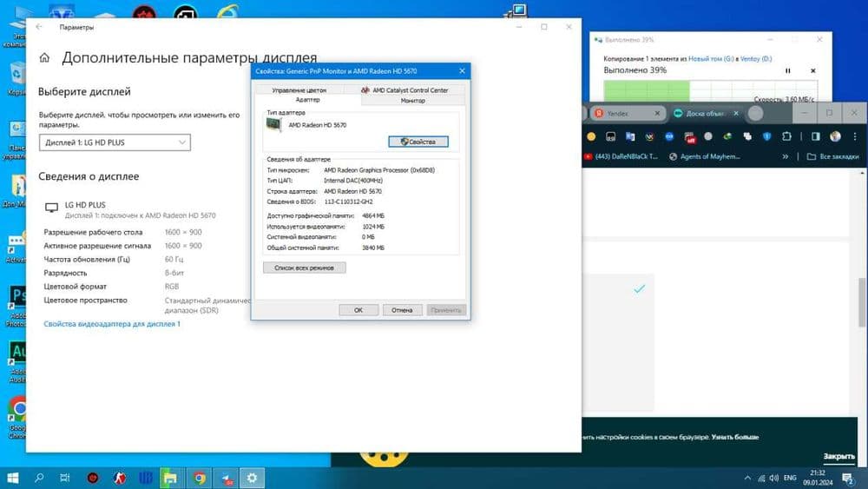The width and height of the screenshot is (868, 489).
Task: Select the 'Доска объяв' browser tab
Action: pos(704,113)
